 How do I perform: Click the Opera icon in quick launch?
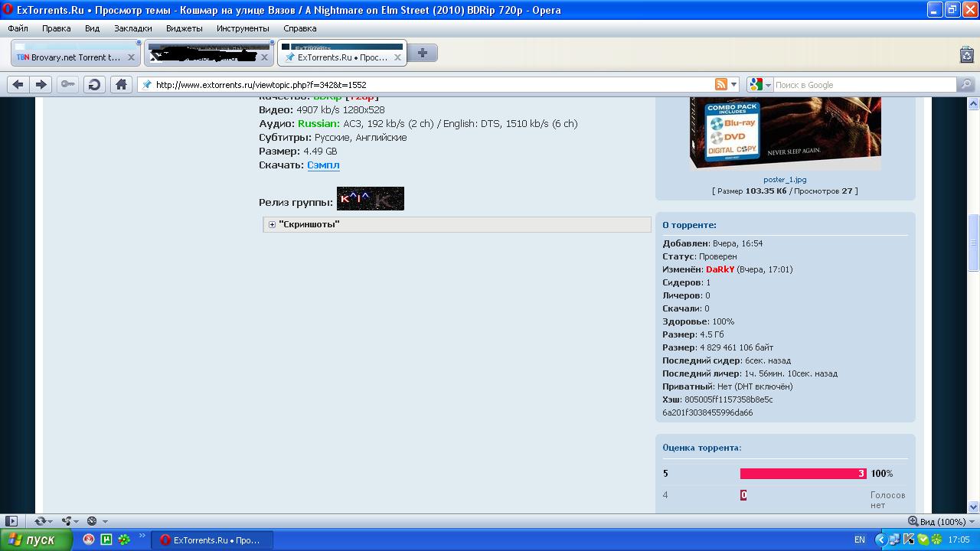89,540
